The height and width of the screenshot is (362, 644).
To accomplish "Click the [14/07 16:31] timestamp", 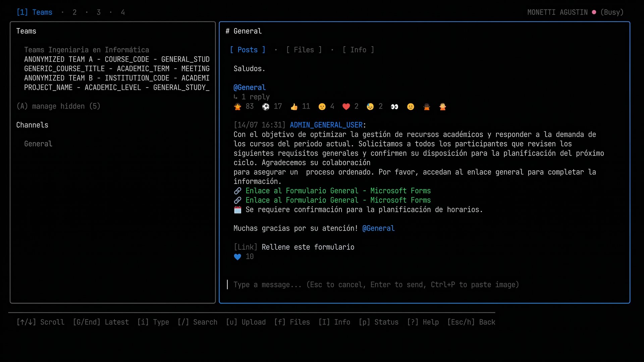I will (x=260, y=125).
